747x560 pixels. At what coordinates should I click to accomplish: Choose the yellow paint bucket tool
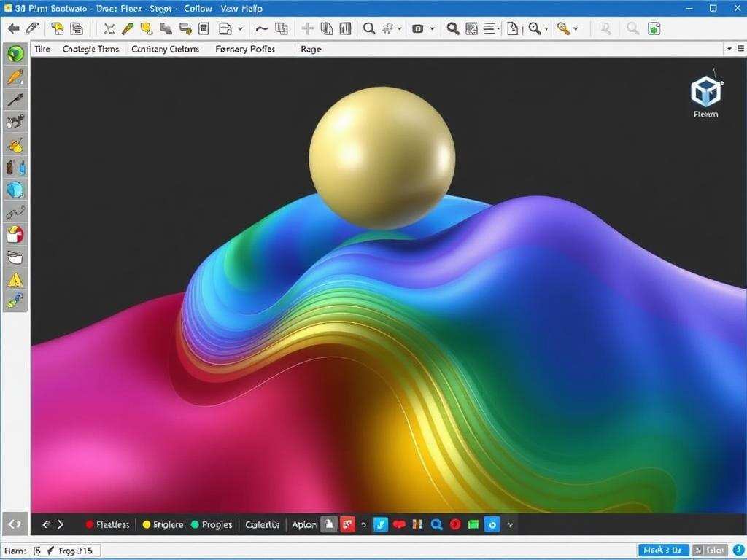[x=15, y=145]
